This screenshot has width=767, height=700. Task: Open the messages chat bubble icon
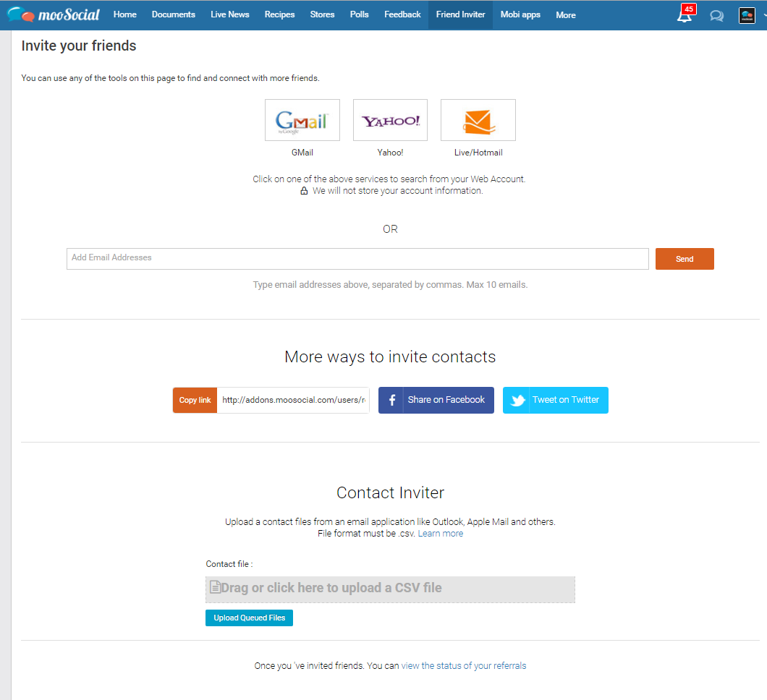click(x=716, y=16)
